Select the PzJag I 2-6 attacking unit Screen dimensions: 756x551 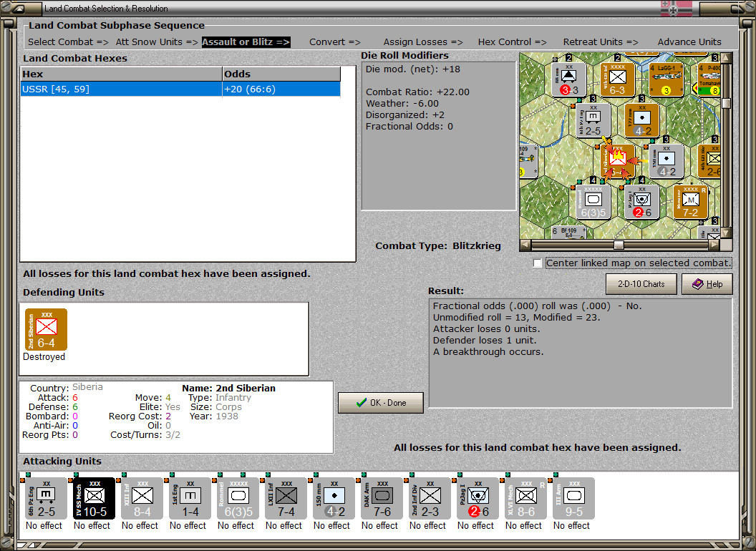478,498
